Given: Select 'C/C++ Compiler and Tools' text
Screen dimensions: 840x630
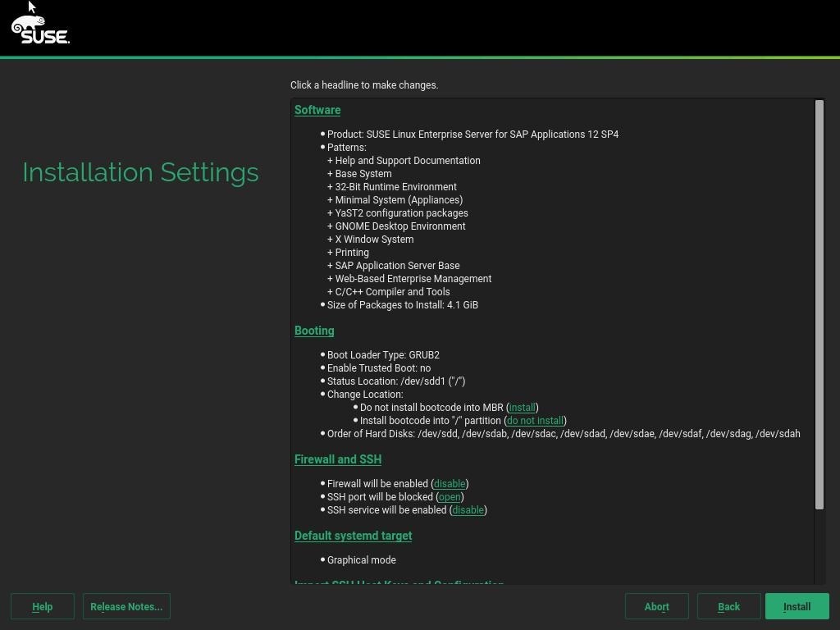Looking at the screenshot, I should pyautogui.click(x=392, y=292).
